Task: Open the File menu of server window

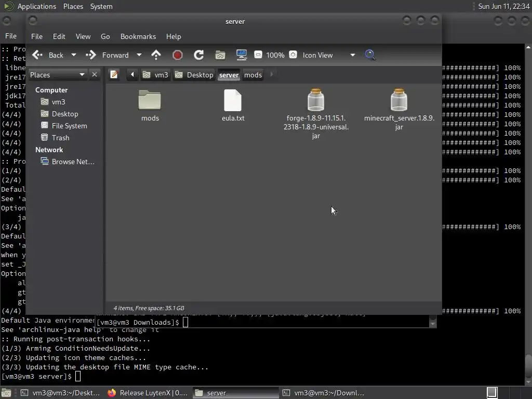Action: pos(37,36)
